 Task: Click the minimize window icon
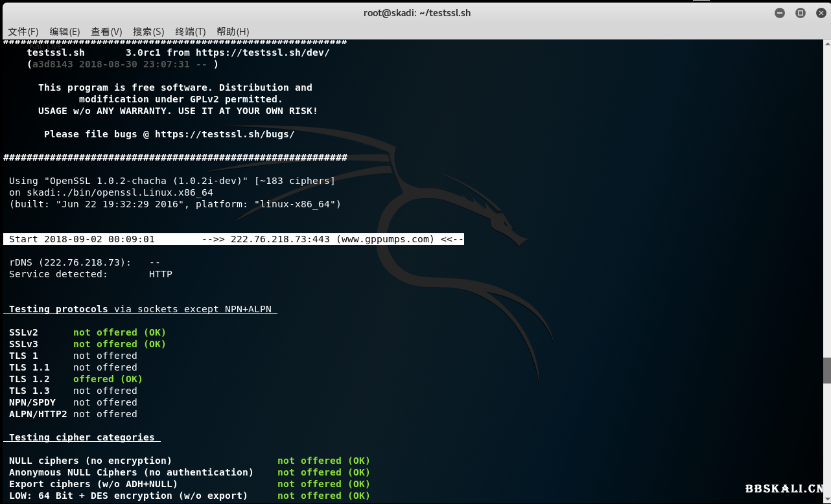[x=779, y=12]
